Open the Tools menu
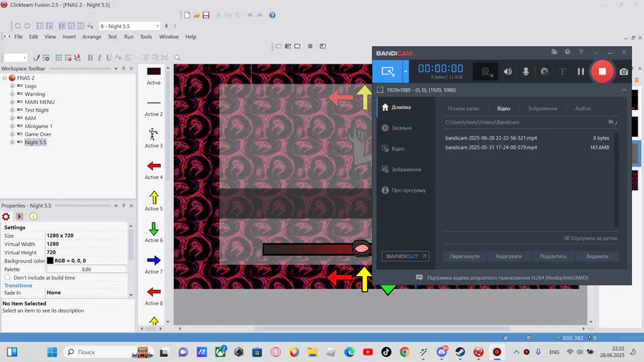 tap(146, 36)
